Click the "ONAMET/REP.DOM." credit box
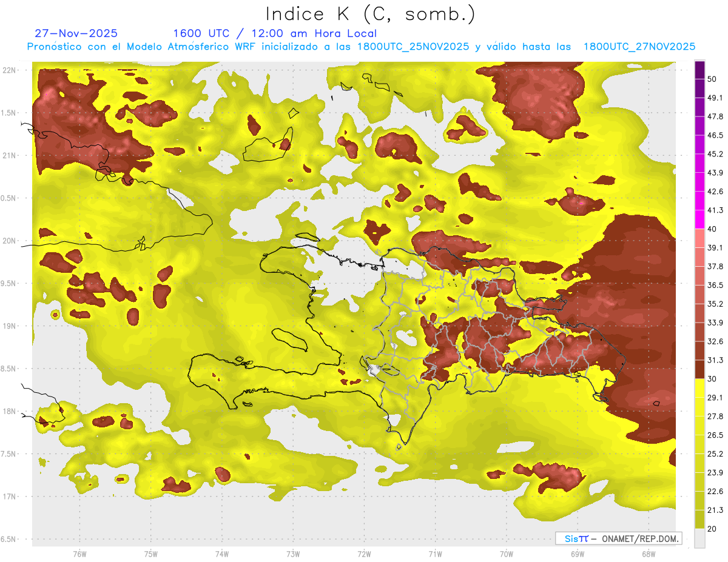 [x=618, y=538]
